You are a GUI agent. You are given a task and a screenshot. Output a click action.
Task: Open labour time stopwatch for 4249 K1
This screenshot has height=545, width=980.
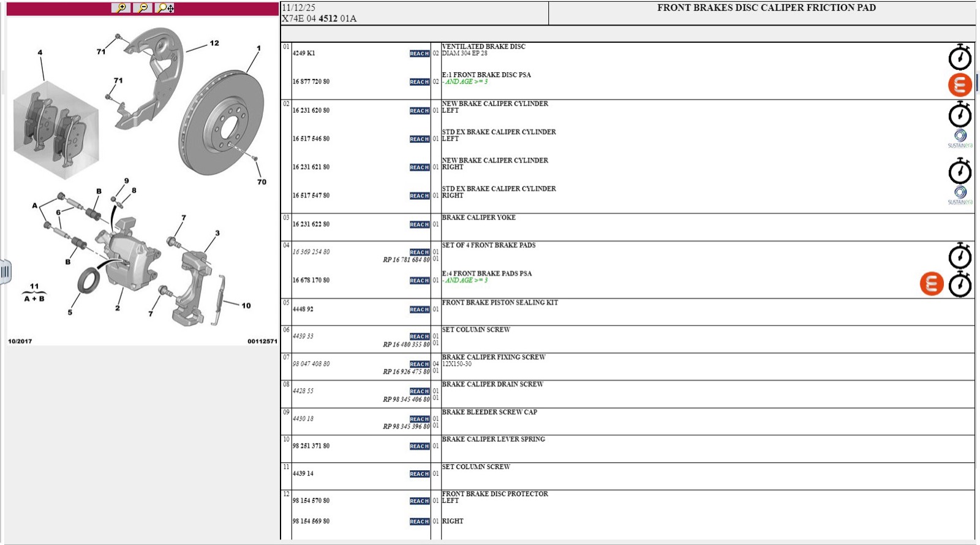pyautogui.click(x=960, y=57)
